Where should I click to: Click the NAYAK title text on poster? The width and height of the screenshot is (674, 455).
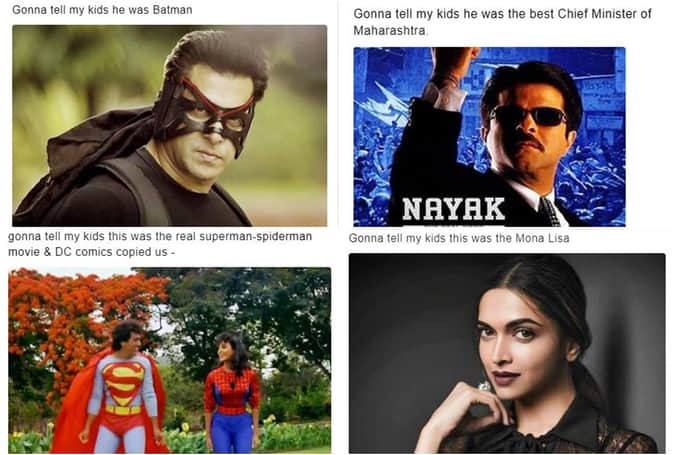point(453,209)
